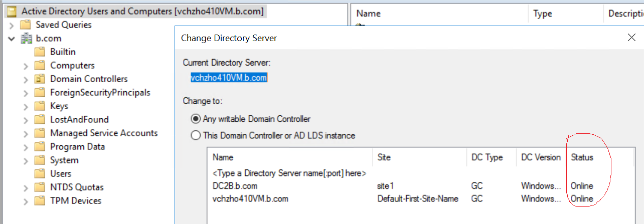
Task: Click the Type a Directory Server name field
Action: tap(289, 173)
